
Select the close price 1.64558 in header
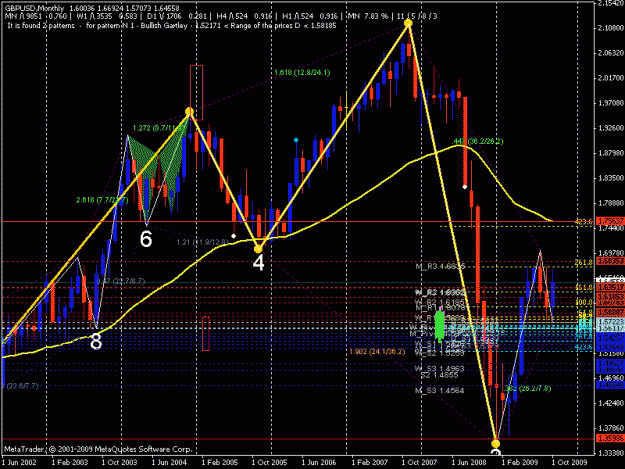167,8
